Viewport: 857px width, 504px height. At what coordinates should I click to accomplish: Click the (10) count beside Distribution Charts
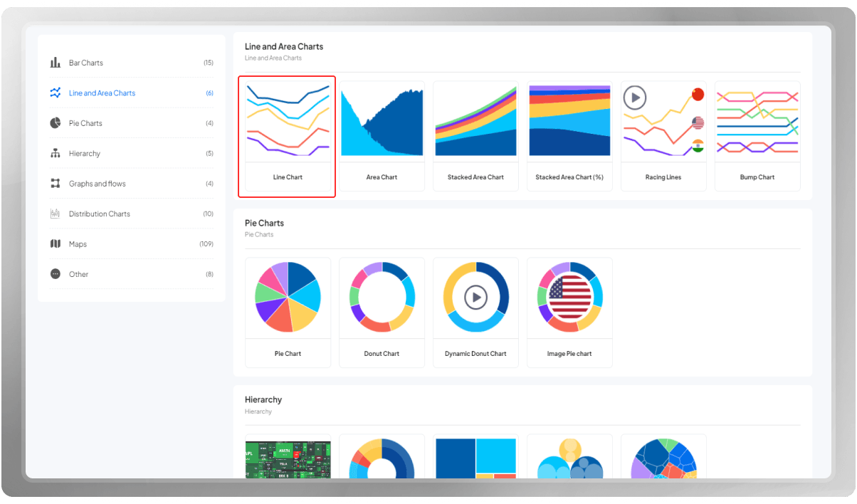point(209,214)
